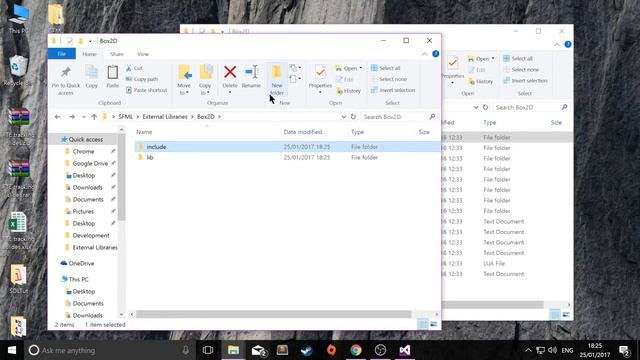640x360 pixels.
Task: Go back with the back arrow
Action: point(58,117)
